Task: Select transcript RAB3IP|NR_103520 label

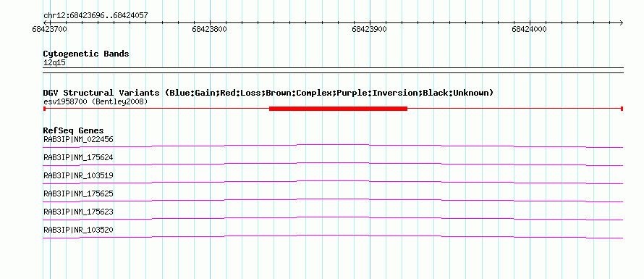Action: coord(78,230)
